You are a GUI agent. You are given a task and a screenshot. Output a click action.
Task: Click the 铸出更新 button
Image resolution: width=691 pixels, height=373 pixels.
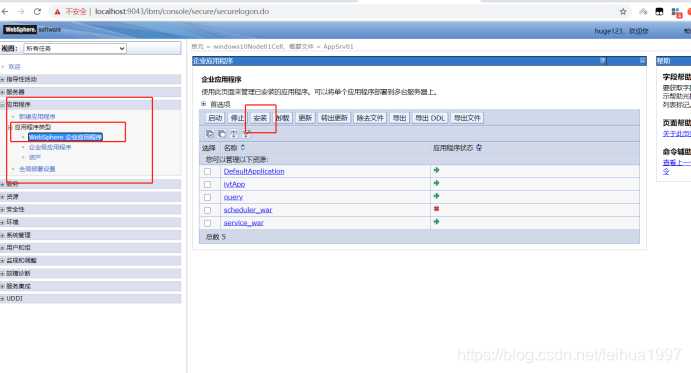coord(334,118)
